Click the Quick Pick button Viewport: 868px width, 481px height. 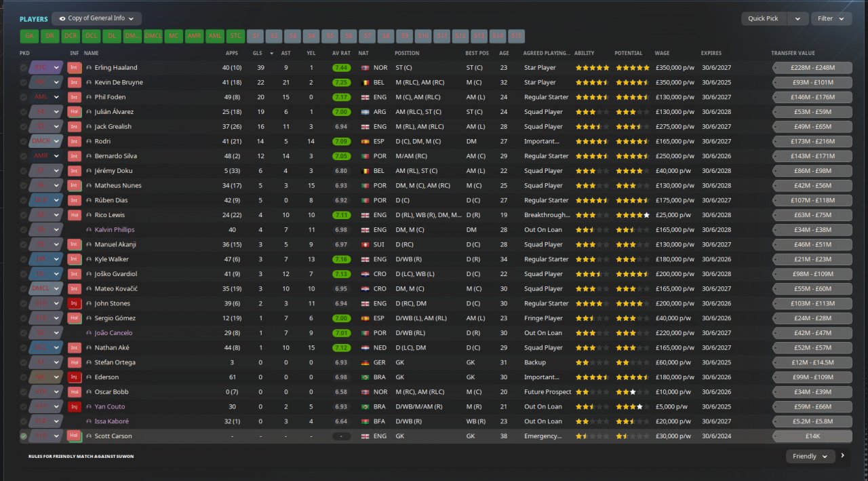(764, 18)
